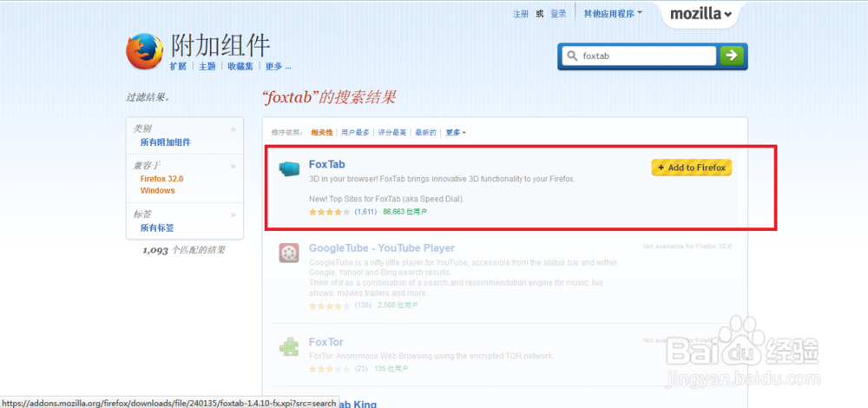Click "foxtab"的搜索结果 heading

(x=329, y=97)
